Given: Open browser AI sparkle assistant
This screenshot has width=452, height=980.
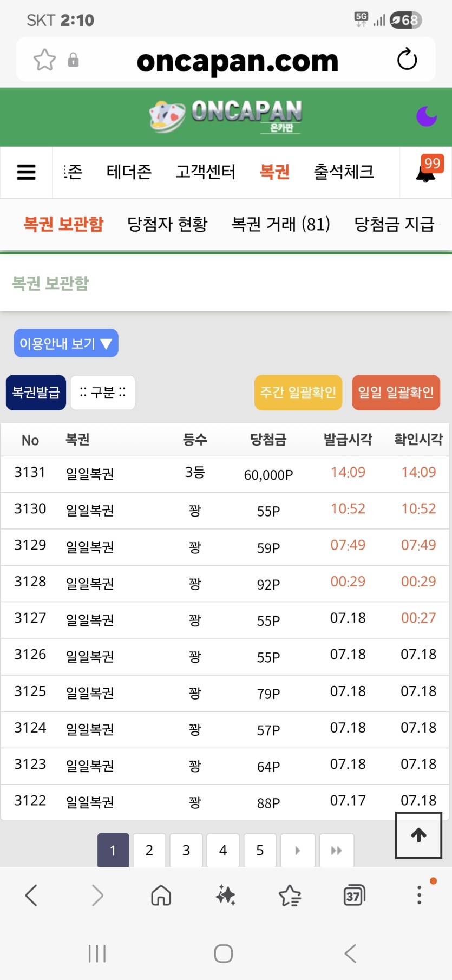Looking at the screenshot, I should coord(226,896).
